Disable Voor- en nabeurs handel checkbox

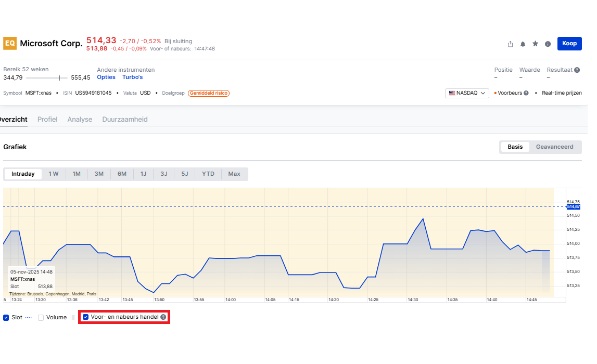(x=86, y=317)
